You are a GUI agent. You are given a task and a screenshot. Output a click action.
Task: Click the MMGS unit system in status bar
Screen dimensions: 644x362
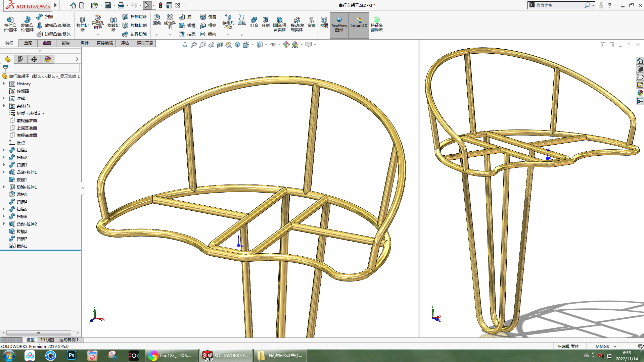[x=602, y=346]
